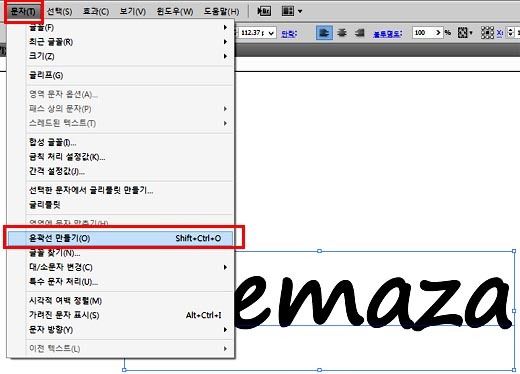Click the checkered style swatch icon
The width and height of the screenshot is (520, 374).
[462, 33]
